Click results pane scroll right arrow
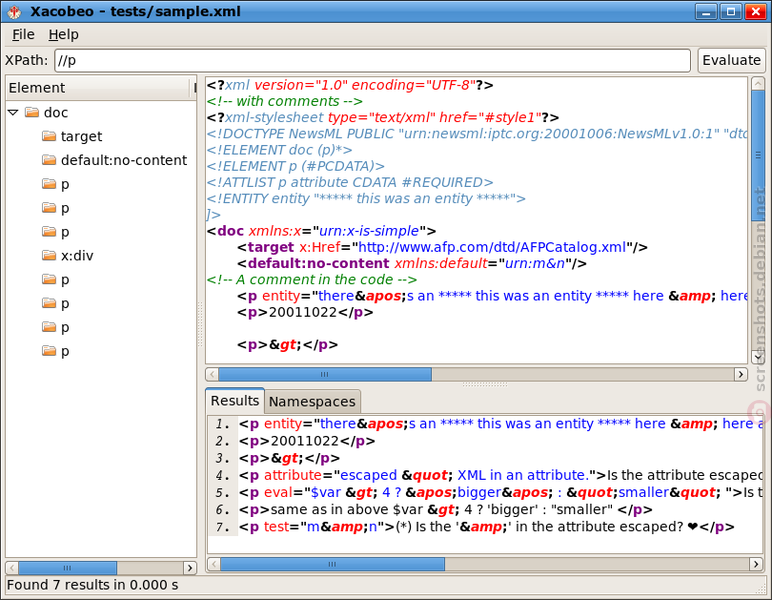Screen dimensions: 772x600 (755, 564)
